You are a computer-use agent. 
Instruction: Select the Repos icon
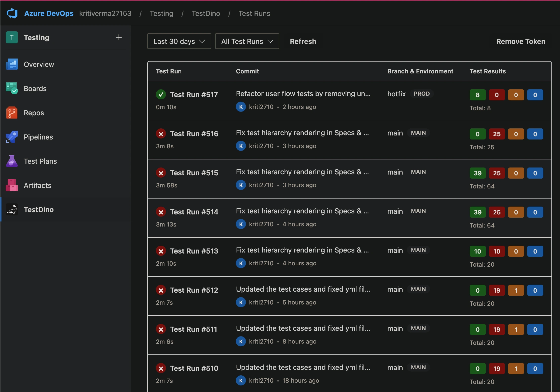coord(12,113)
